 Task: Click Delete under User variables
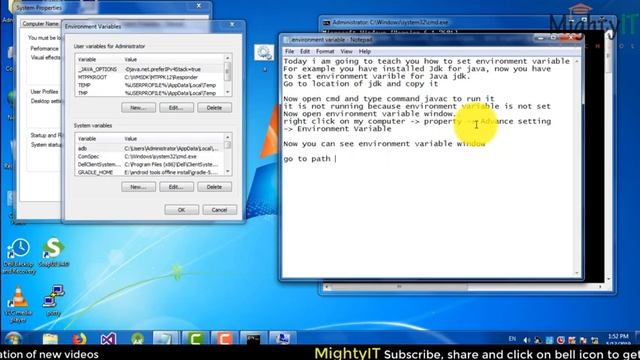pyautogui.click(x=214, y=108)
